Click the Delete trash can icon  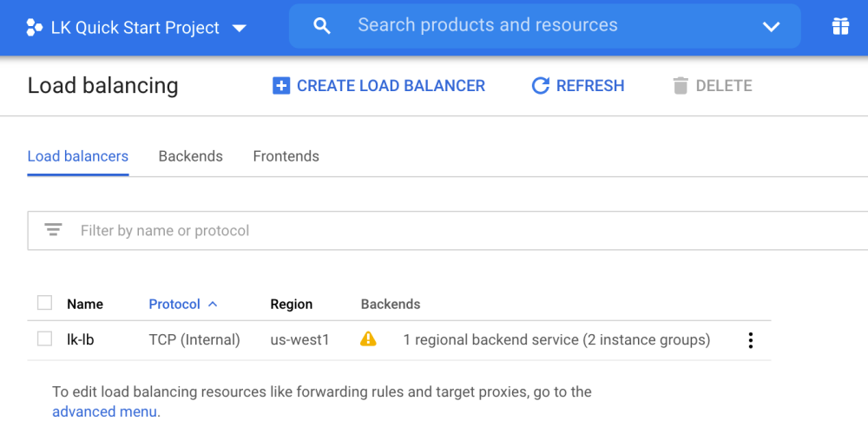tap(681, 86)
